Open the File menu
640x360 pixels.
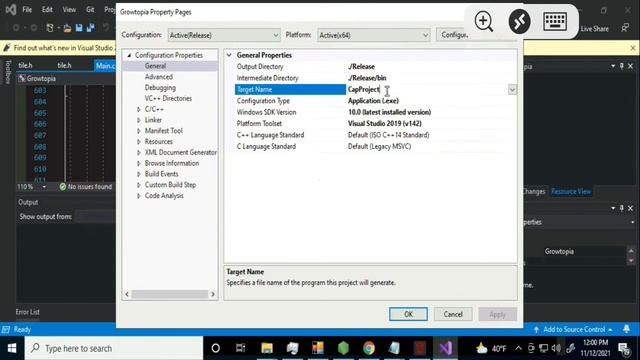pos(27,9)
